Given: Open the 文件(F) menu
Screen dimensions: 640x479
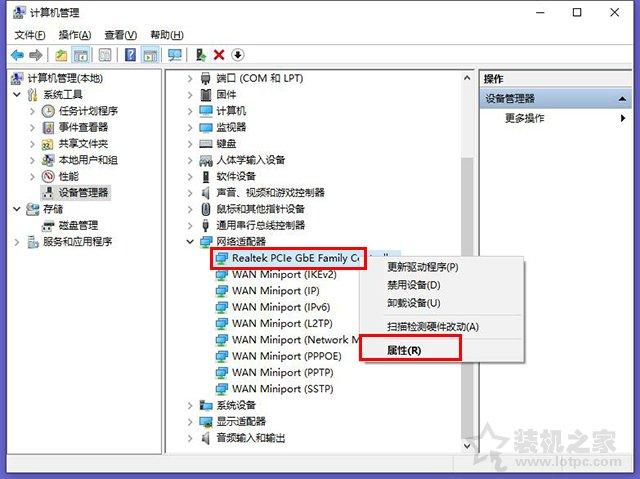Looking at the screenshot, I should pos(30,35).
